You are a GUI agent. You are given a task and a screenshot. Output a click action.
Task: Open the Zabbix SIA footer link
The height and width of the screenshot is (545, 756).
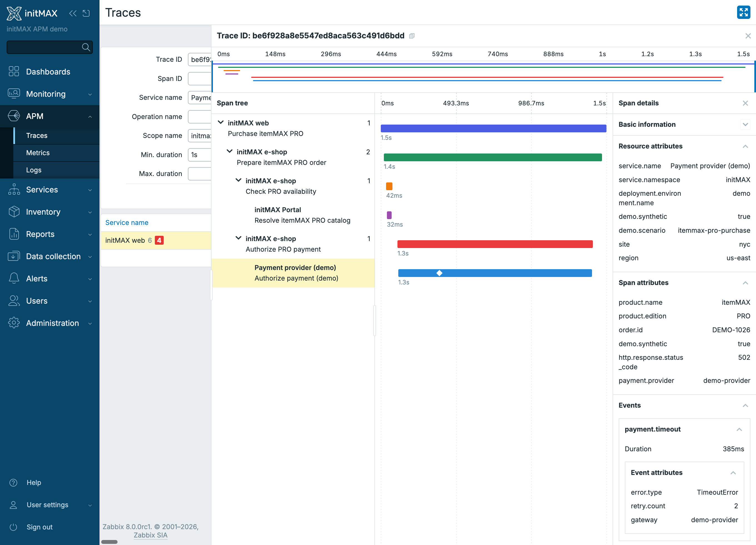[150, 535]
